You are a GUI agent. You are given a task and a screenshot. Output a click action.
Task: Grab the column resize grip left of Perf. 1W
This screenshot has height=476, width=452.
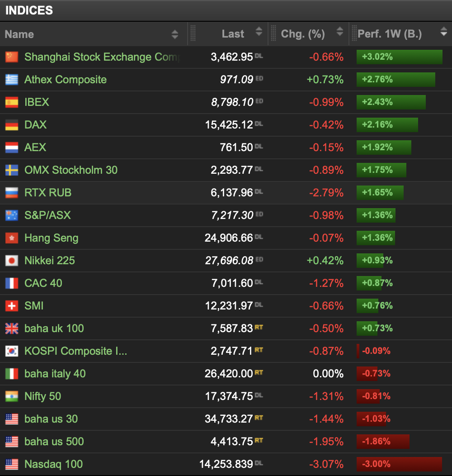coord(354,33)
